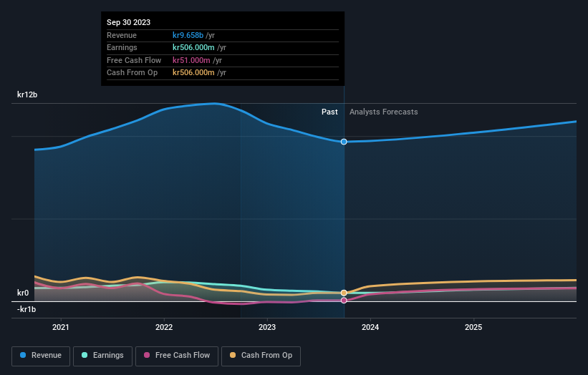Click the 2023 x-axis label
This screenshot has width=588, height=375.
click(x=267, y=327)
